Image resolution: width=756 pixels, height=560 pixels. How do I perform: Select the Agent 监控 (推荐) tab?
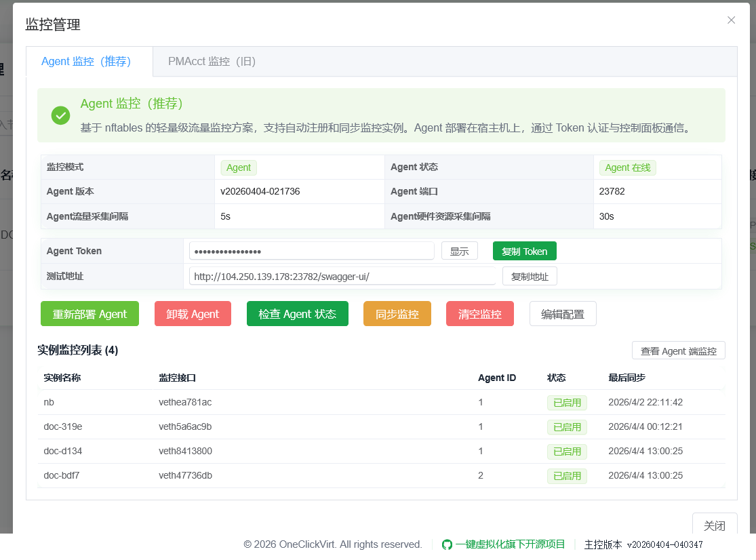pos(86,62)
